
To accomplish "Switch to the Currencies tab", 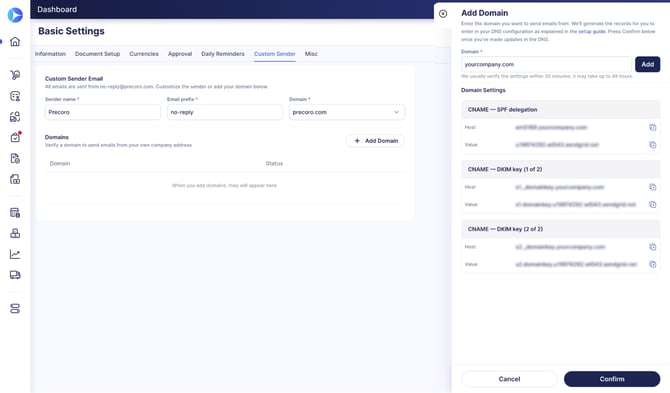I will tap(144, 54).
